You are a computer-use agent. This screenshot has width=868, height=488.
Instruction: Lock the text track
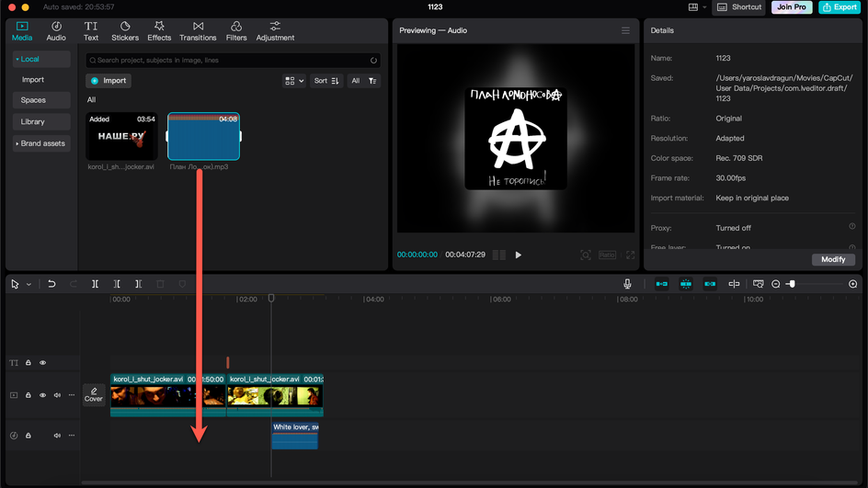(29, 363)
